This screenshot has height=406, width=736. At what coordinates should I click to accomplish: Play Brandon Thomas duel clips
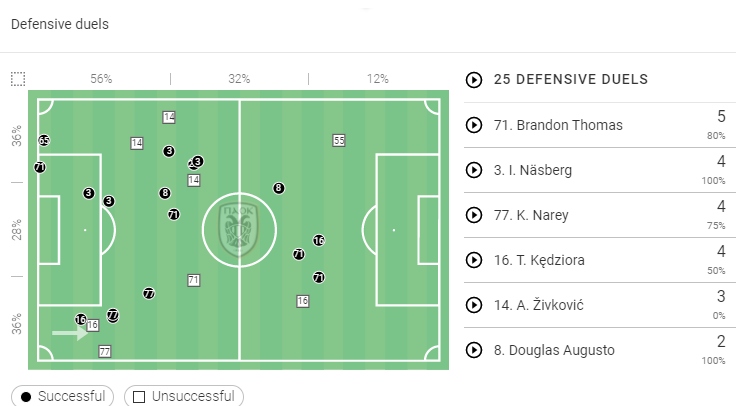[474, 125]
